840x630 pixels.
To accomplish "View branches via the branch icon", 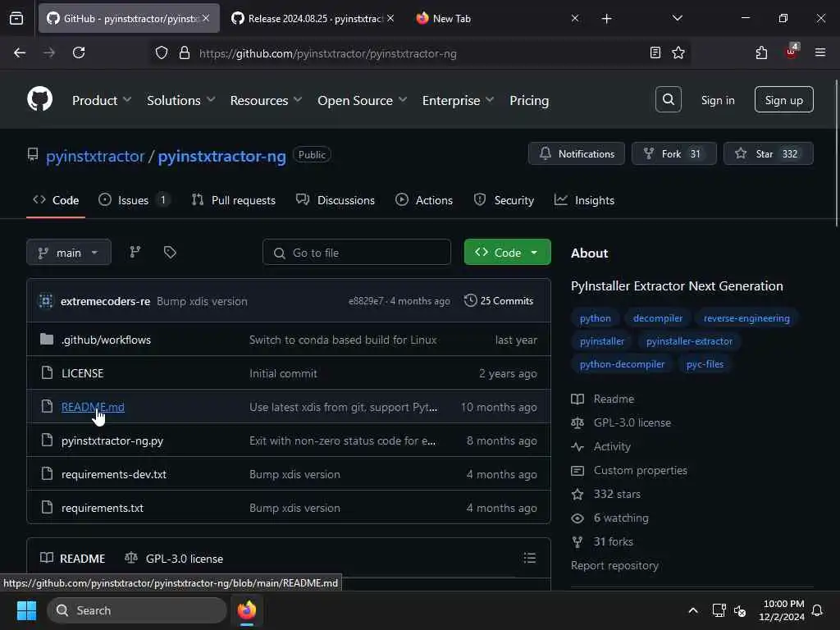I will pyautogui.click(x=135, y=253).
